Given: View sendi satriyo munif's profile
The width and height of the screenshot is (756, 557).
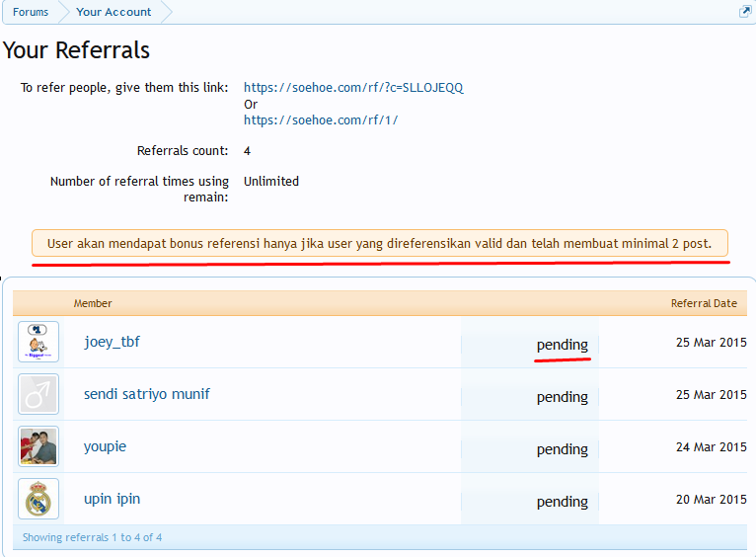Looking at the screenshot, I should [x=146, y=394].
